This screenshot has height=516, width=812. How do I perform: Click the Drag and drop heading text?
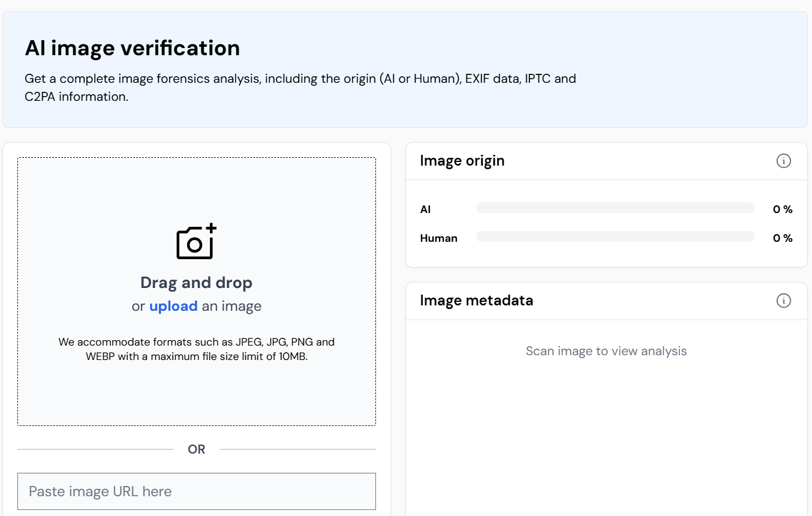point(196,283)
